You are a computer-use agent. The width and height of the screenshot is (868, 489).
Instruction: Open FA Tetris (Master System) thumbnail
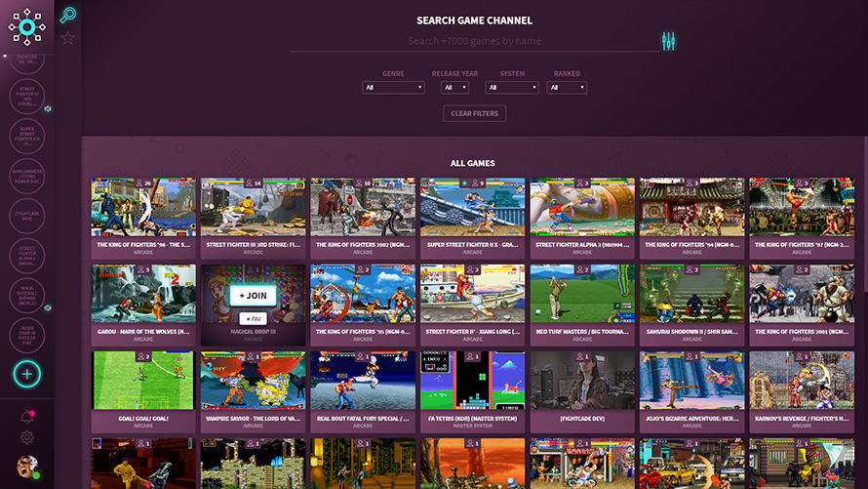(x=472, y=381)
